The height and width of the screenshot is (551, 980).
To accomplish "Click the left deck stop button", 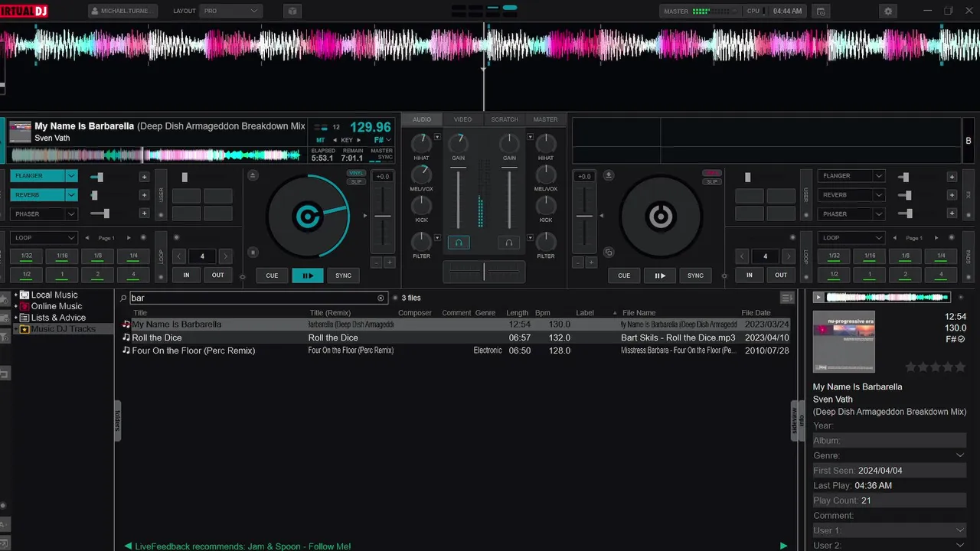I will [254, 252].
